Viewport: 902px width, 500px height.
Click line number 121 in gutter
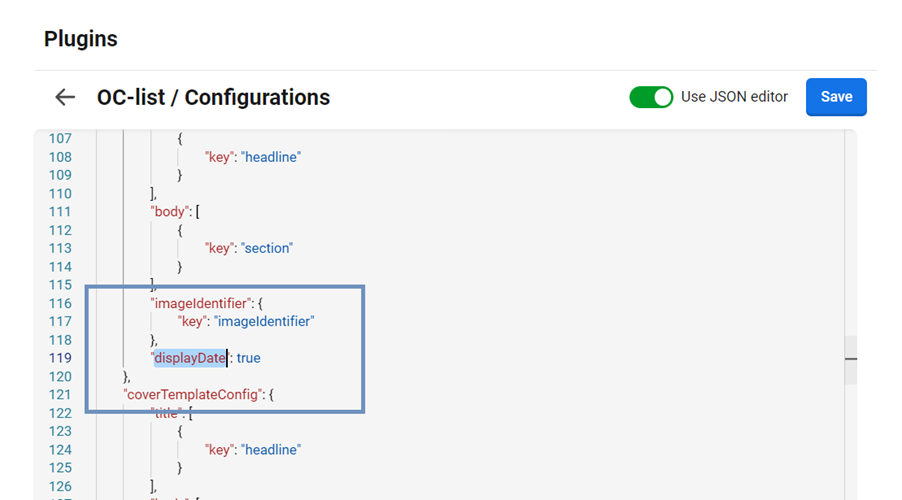coord(59,394)
